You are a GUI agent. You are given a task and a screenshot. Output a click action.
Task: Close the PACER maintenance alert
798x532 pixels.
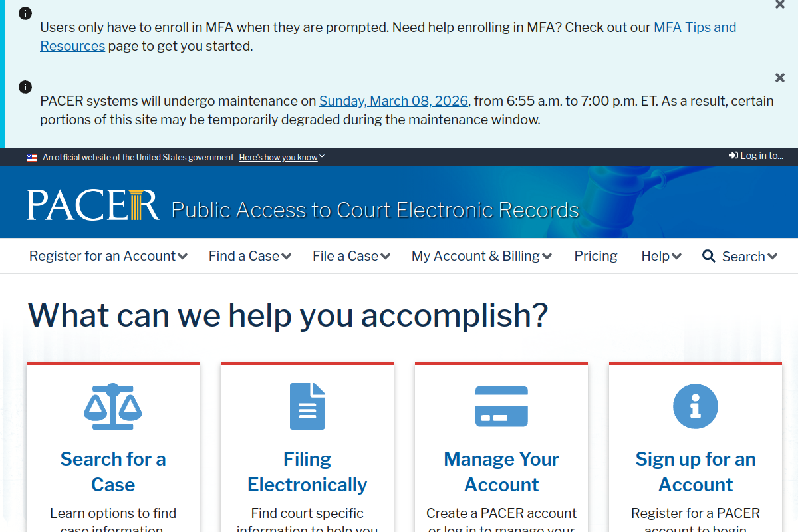point(780,78)
